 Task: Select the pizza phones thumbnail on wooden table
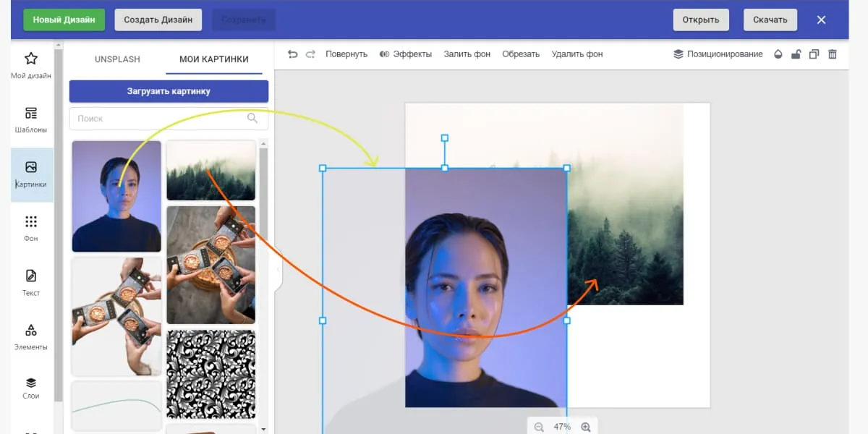point(211,265)
